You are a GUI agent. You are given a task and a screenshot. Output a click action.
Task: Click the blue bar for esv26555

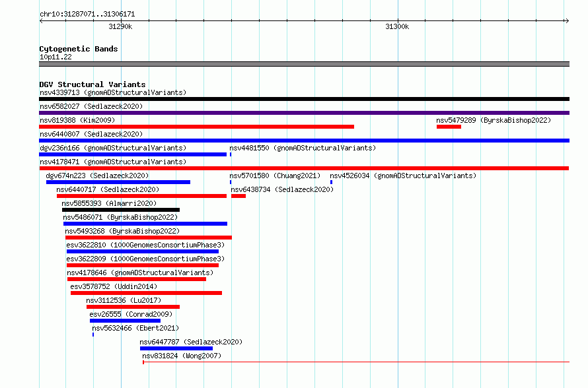(126, 321)
